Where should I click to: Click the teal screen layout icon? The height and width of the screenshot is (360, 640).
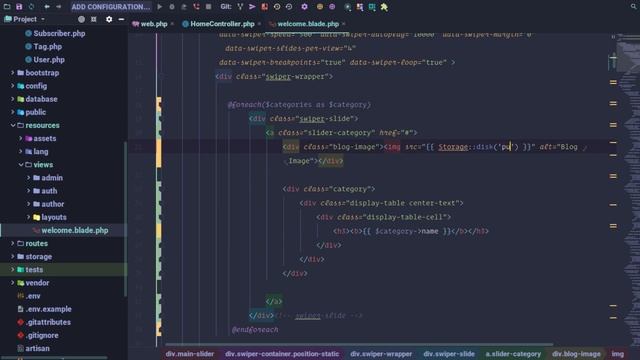372,7
